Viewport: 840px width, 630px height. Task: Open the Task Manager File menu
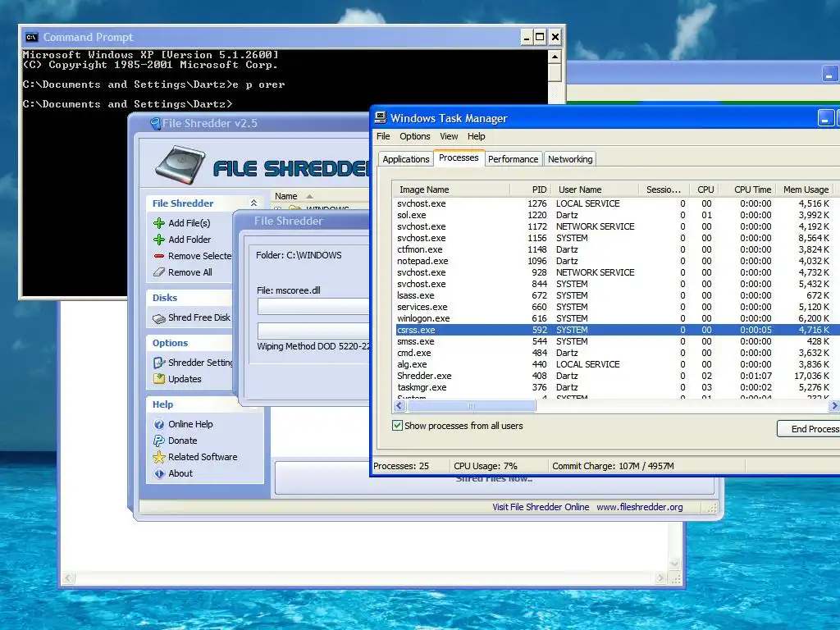[383, 136]
